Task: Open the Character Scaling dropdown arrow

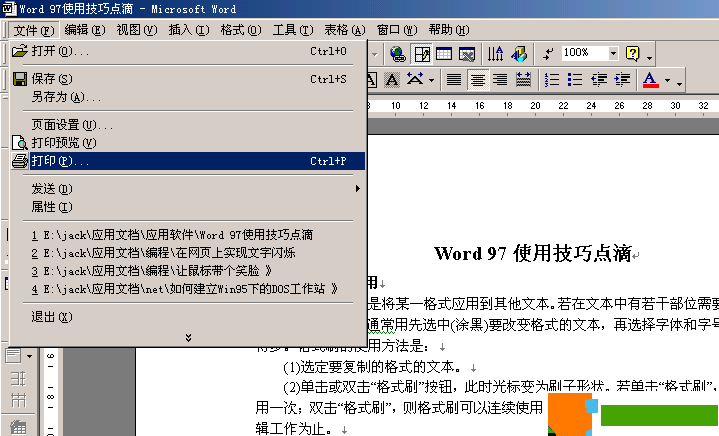Action: pos(431,81)
